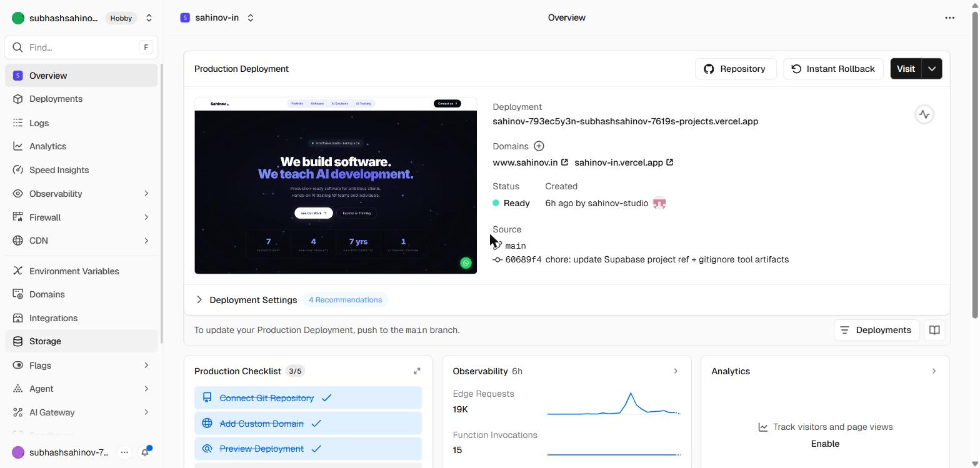Open the project switcher next to sahinov-in
Screen dimensions: 980x468
coord(251,17)
